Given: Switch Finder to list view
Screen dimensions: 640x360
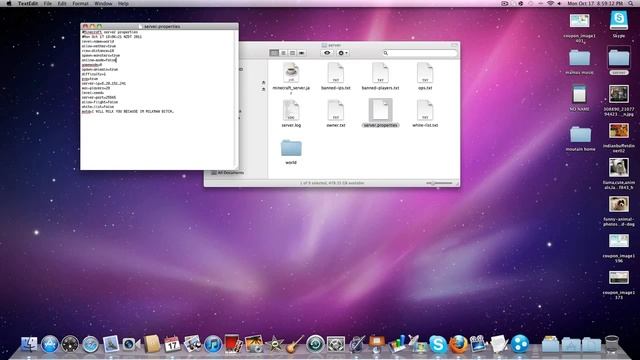Looking at the screenshot, I should pos(283,53).
